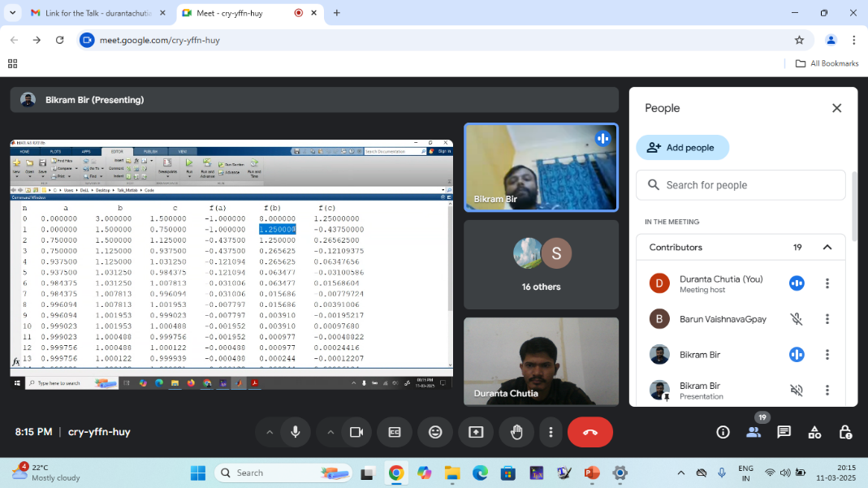Toggle closed captions on
This screenshot has height=488, width=868.
click(395, 432)
